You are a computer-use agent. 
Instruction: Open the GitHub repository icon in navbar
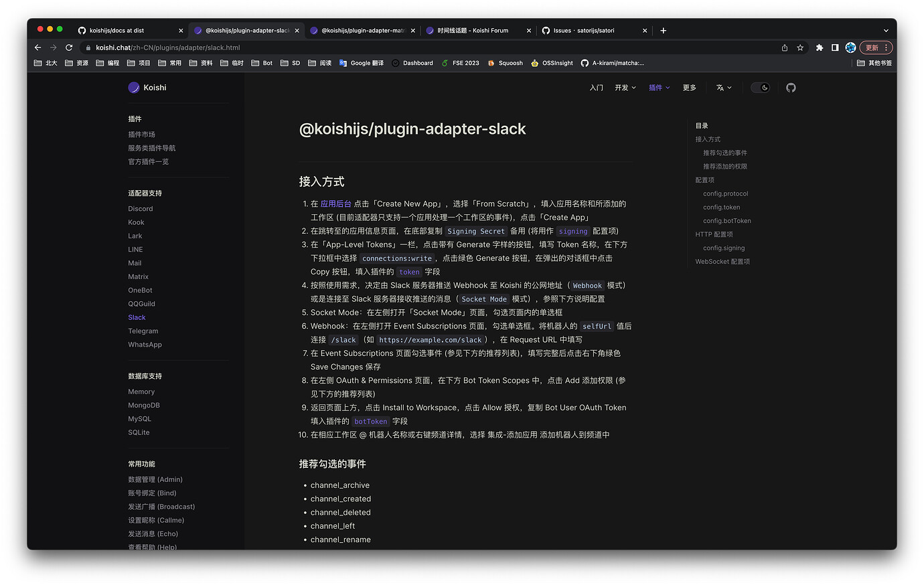click(x=791, y=87)
